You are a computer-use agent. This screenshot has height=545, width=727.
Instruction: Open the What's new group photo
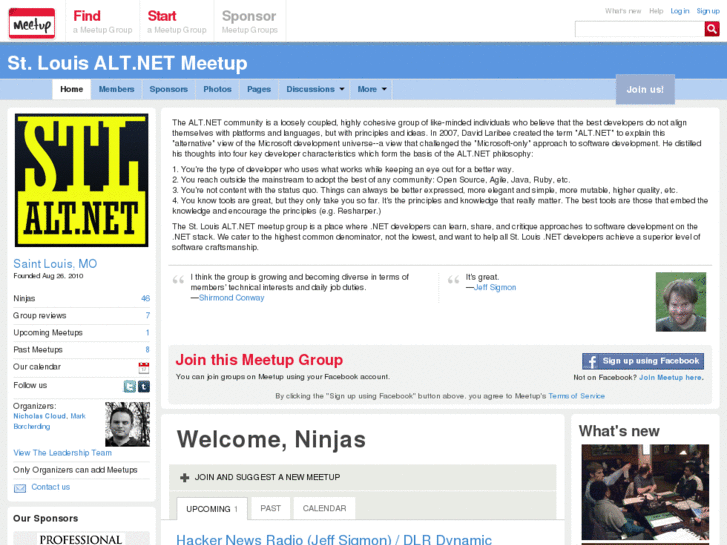[x=645, y=492]
